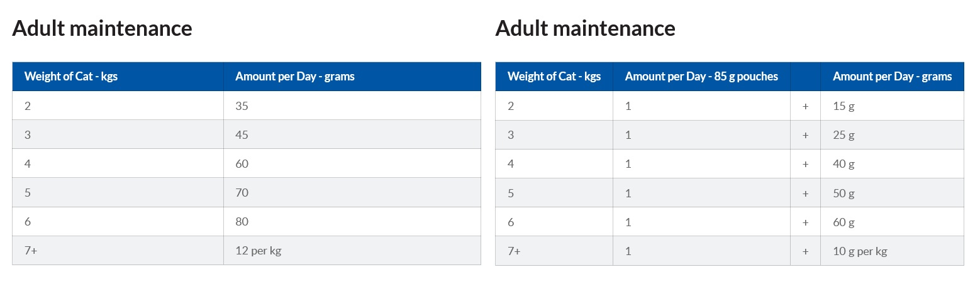Select the "50 g" amount cell
The height and width of the screenshot is (289, 980).
tap(844, 193)
